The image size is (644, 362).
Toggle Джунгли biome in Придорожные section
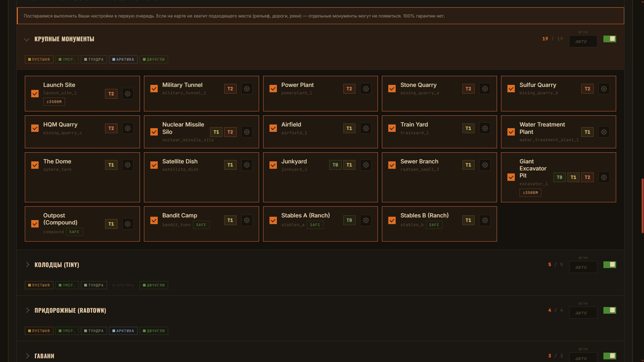(154, 331)
